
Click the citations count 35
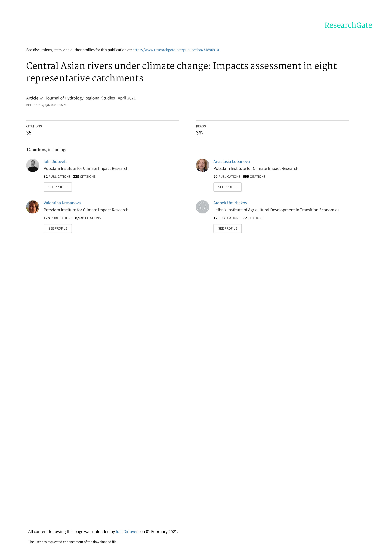[29, 133]
